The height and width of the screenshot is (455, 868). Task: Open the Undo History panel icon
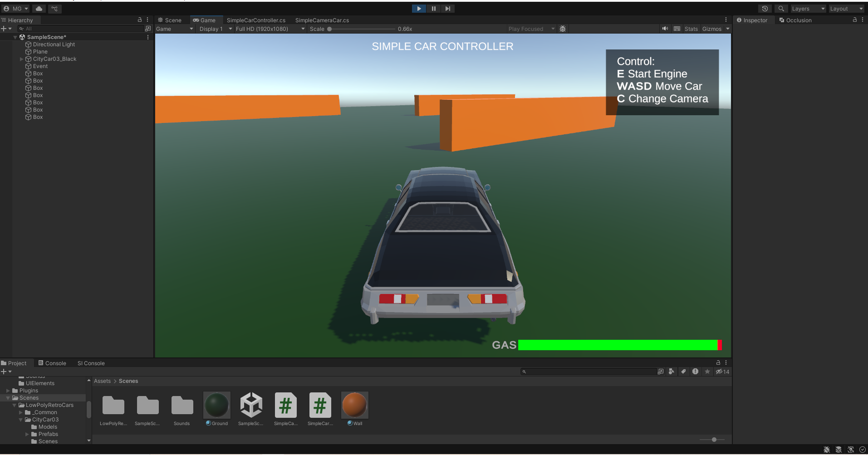765,8
